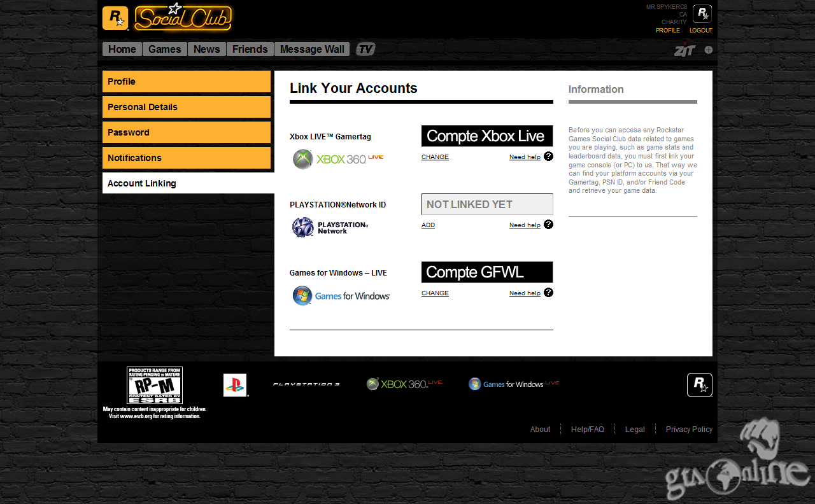Click the Games for Windows LIVE footer logo

[514, 384]
